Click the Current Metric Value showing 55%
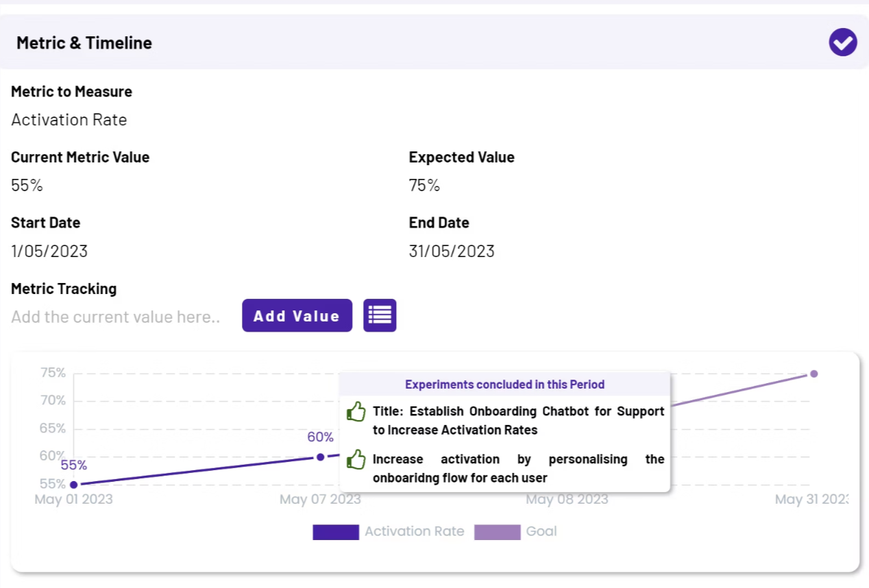Viewport: 869px width, 588px height. tap(27, 185)
